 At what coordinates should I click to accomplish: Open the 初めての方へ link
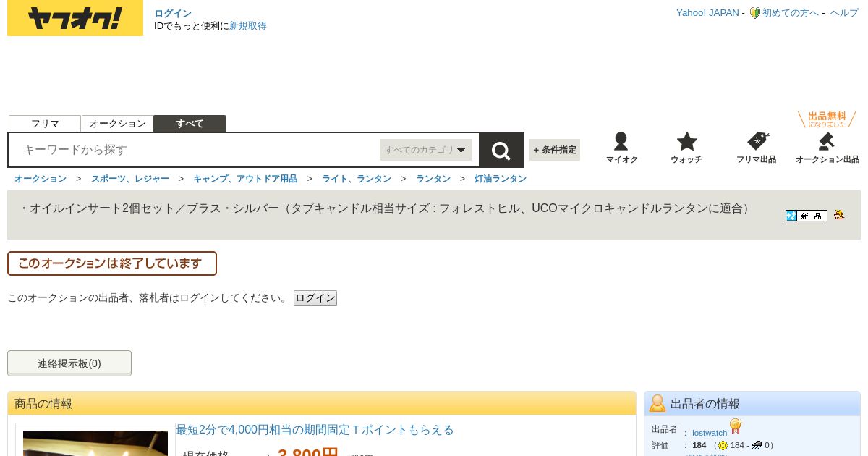coord(791,13)
